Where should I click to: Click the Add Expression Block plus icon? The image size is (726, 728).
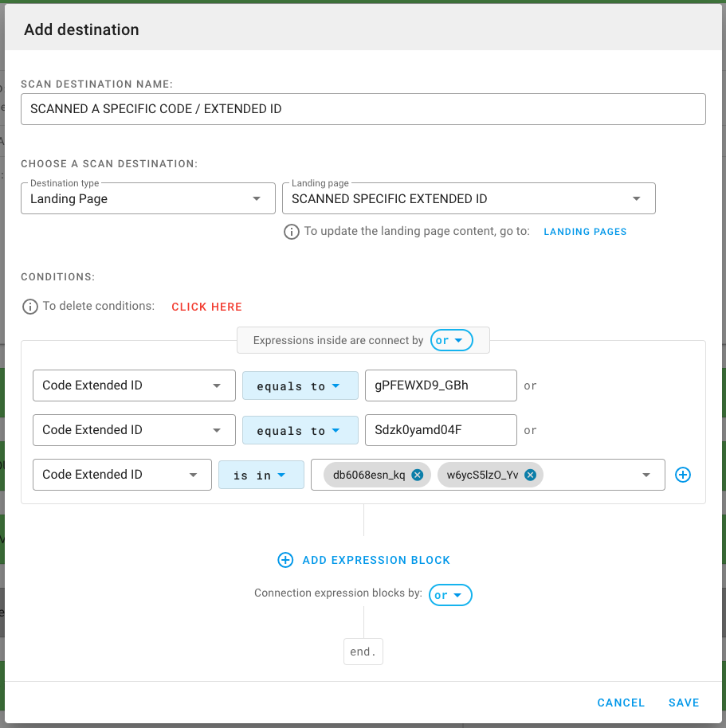click(x=285, y=560)
